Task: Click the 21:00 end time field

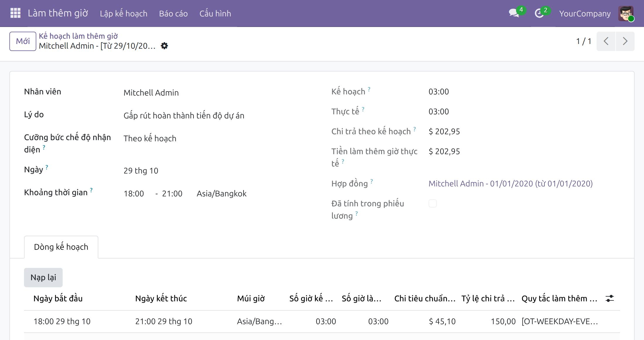Action: pyautogui.click(x=172, y=193)
